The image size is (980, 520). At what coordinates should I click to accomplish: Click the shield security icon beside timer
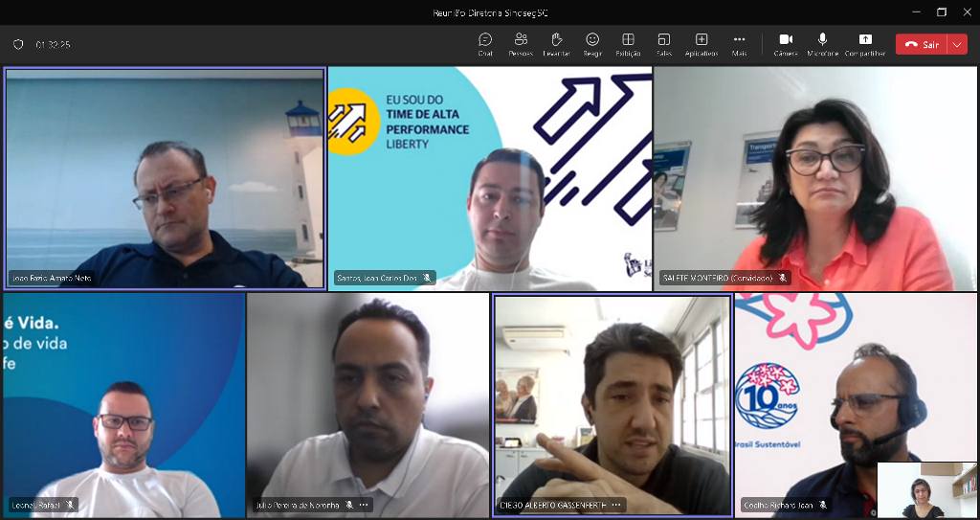click(18, 44)
